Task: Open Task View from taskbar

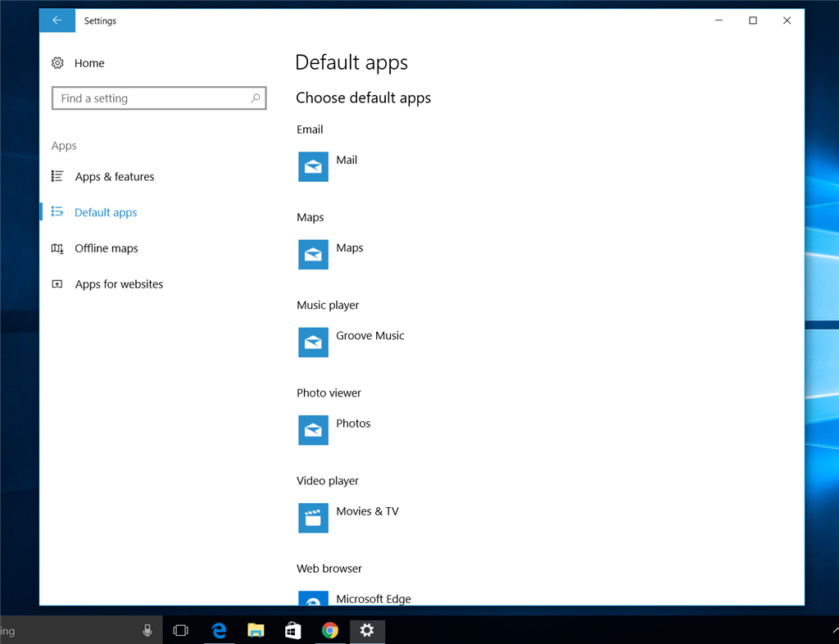Action: tap(181, 631)
